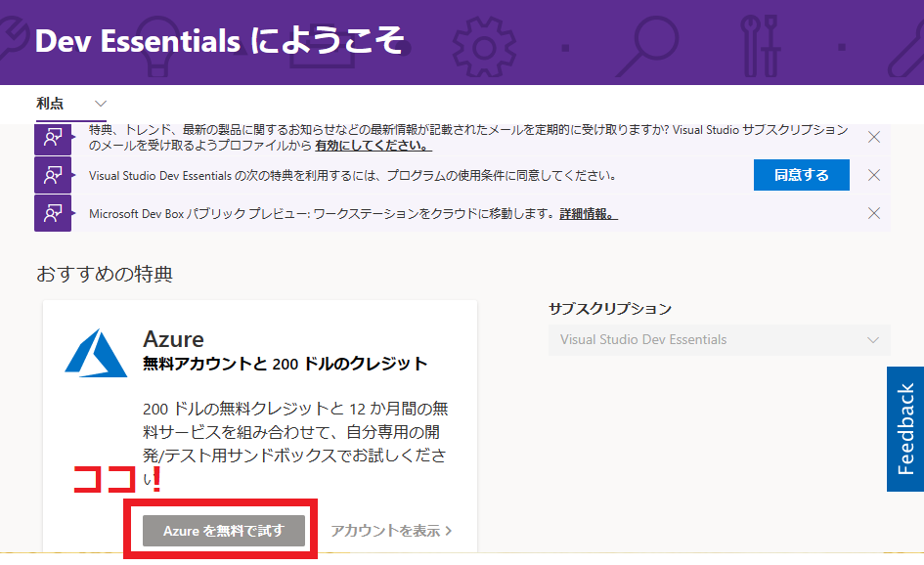The width and height of the screenshot is (924, 565).
Task: Open the 有効にしてください link
Action: [374, 145]
